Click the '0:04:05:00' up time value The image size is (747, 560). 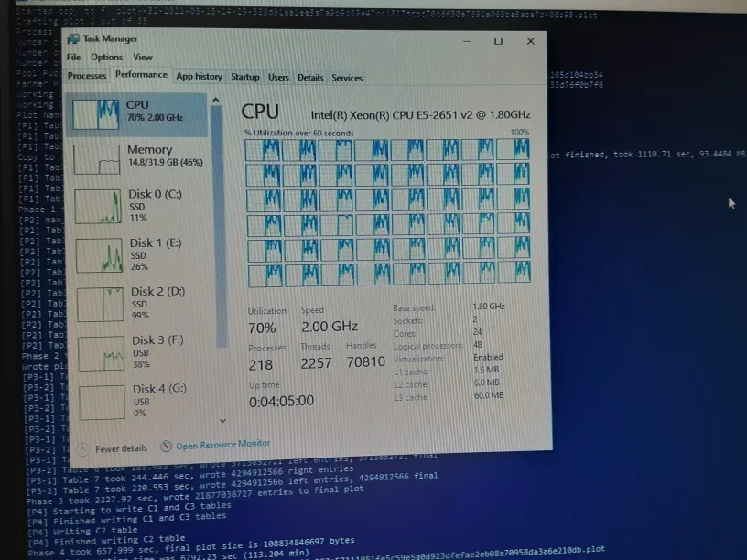click(281, 402)
